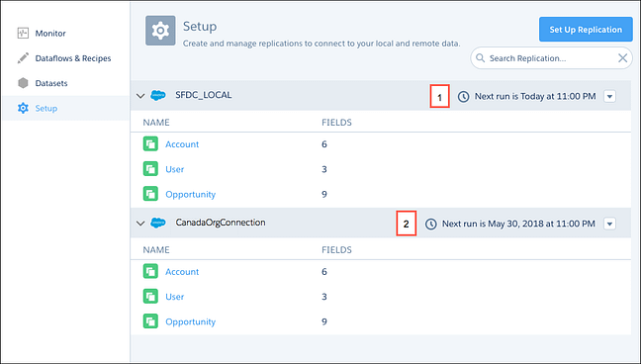
Task: Click FIELDS column header under CanadaOrgConnection
Action: [x=336, y=250]
